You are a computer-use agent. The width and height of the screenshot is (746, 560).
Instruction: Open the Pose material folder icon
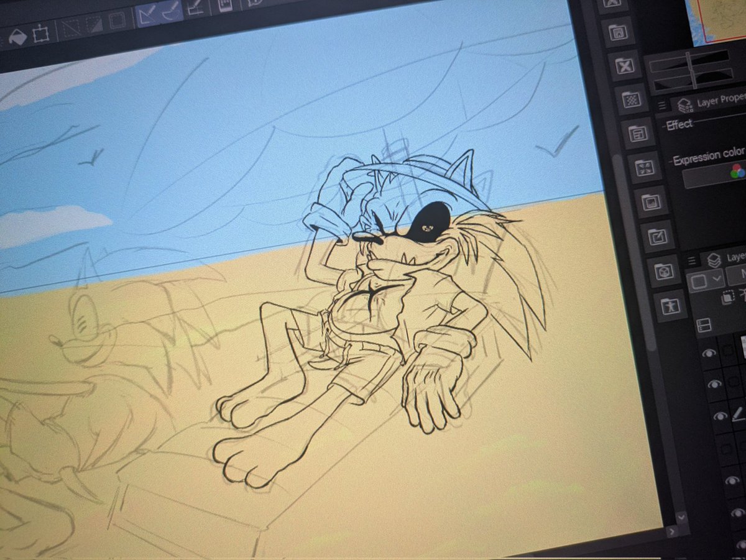point(671,305)
